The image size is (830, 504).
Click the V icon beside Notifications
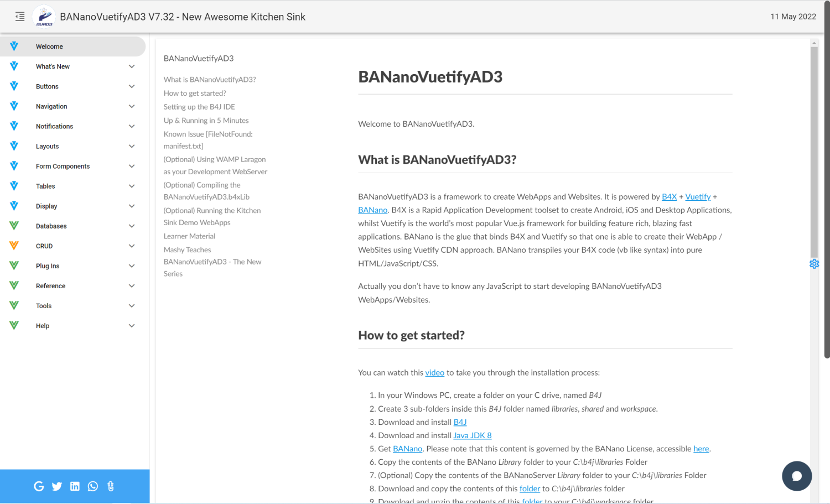(x=14, y=126)
